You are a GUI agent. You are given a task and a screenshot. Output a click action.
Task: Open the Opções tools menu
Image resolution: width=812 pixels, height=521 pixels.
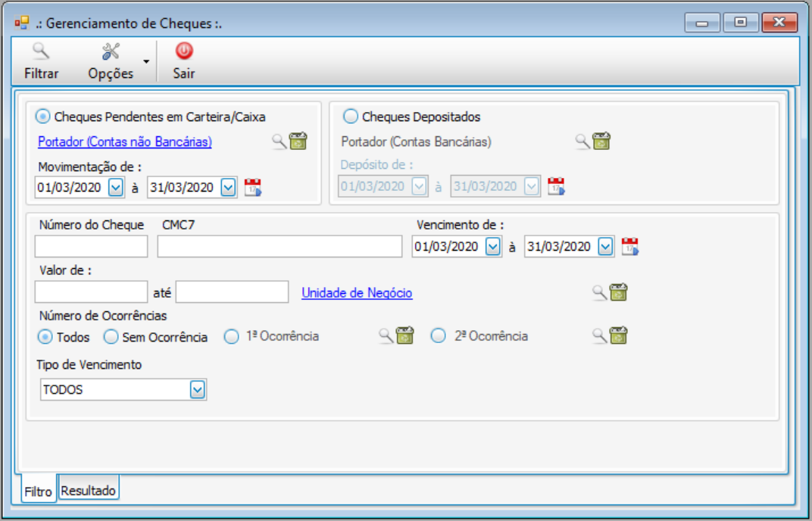click(111, 61)
